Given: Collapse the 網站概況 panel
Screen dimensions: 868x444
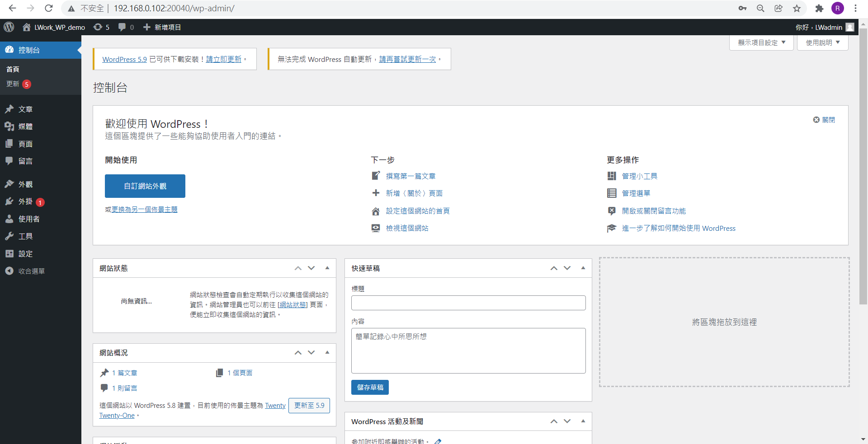Looking at the screenshot, I should tap(327, 352).
